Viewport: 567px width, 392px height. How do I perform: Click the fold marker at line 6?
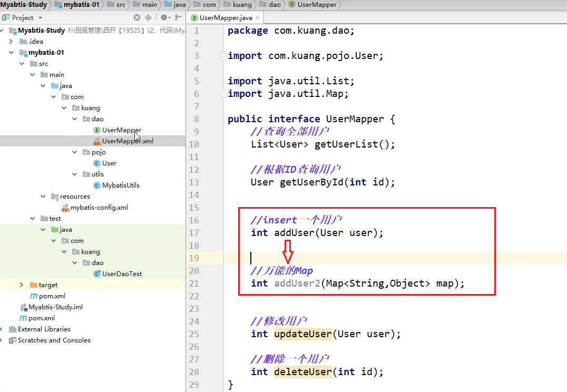click(x=223, y=94)
